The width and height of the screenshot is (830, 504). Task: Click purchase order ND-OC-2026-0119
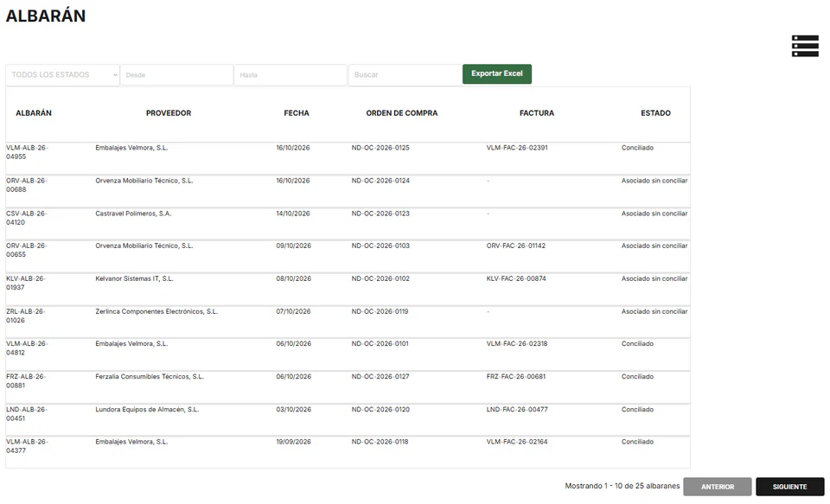pos(380,312)
